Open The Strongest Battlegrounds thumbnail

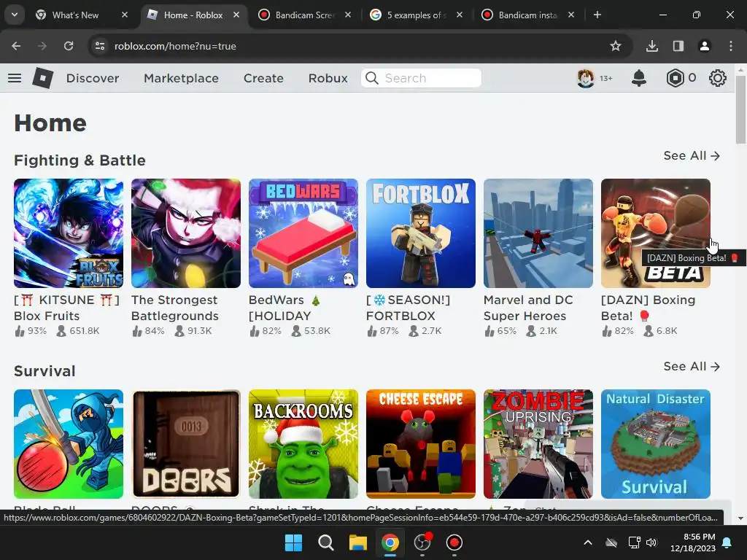186,233
